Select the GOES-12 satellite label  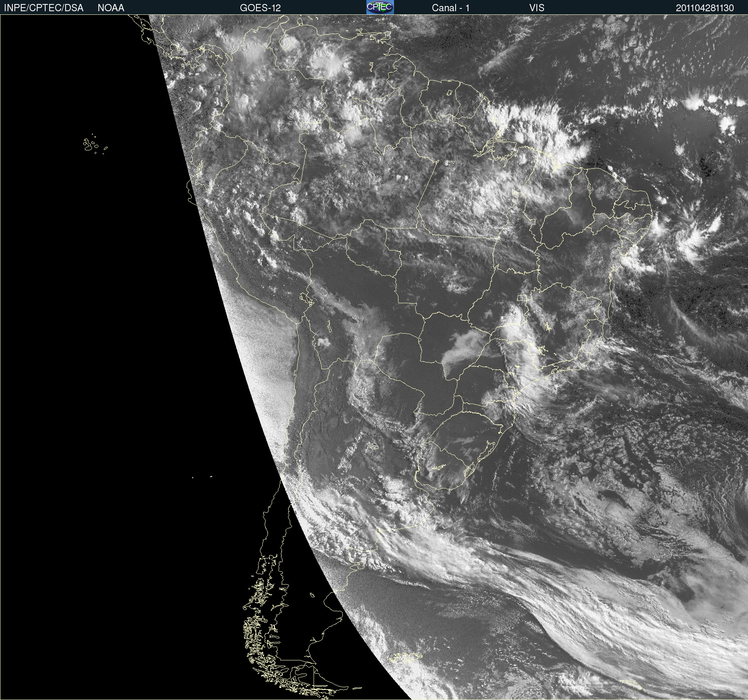point(260,8)
